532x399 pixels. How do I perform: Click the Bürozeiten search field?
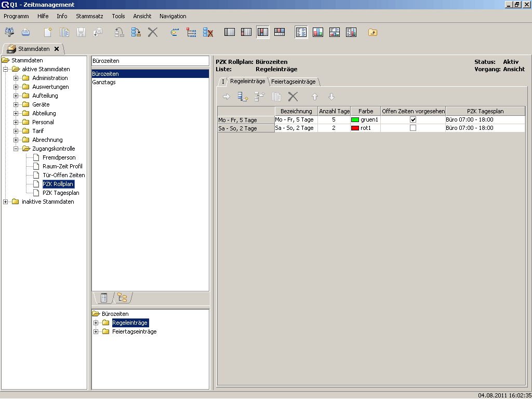point(150,61)
